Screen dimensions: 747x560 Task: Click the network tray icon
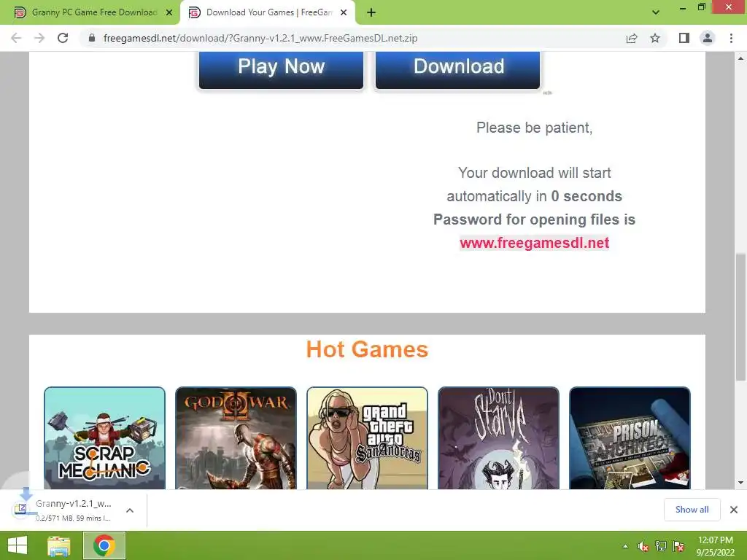(661, 546)
